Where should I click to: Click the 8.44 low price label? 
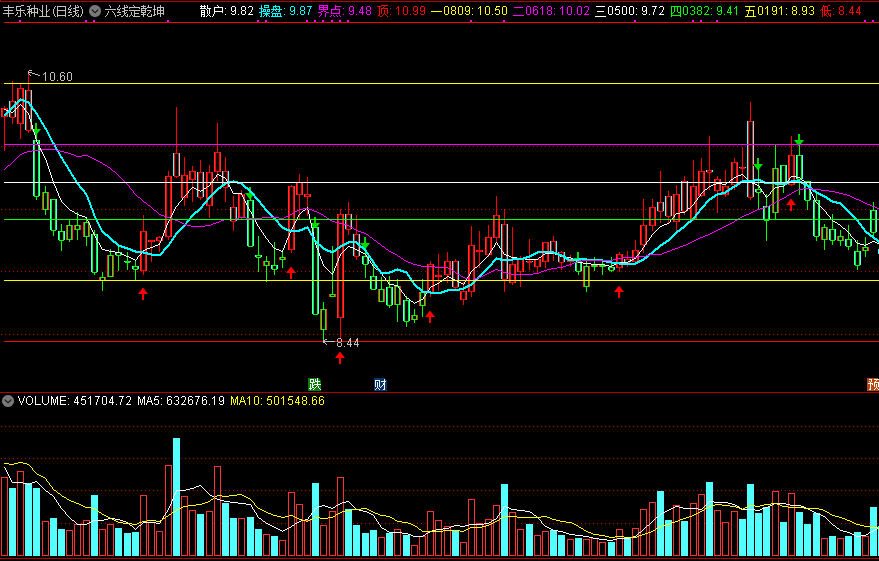coord(348,342)
